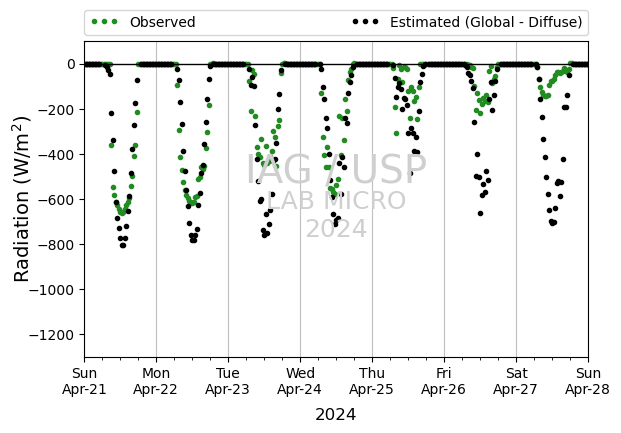The image size is (621, 433).
Task: Click the 'Wed Apr-24' date label
Action: [300, 381]
